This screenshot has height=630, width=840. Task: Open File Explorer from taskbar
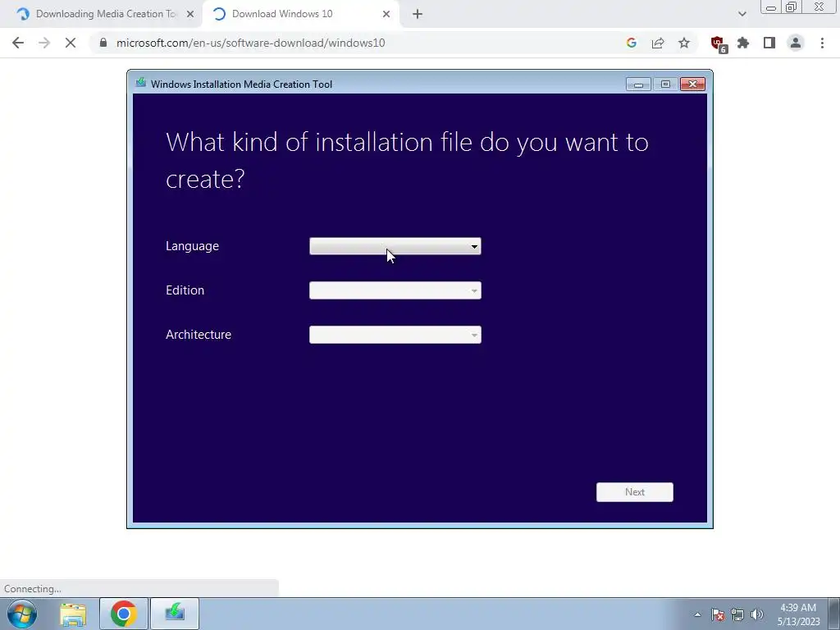click(73, 614)
